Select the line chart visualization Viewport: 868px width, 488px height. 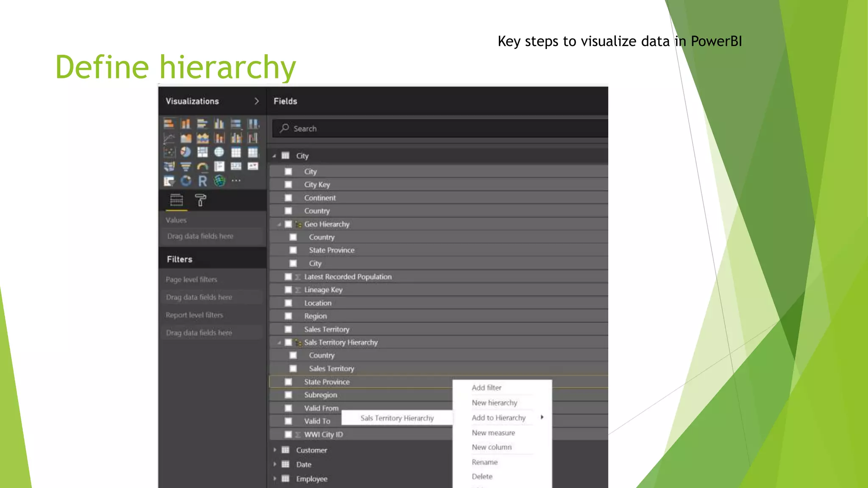point(169,138)
